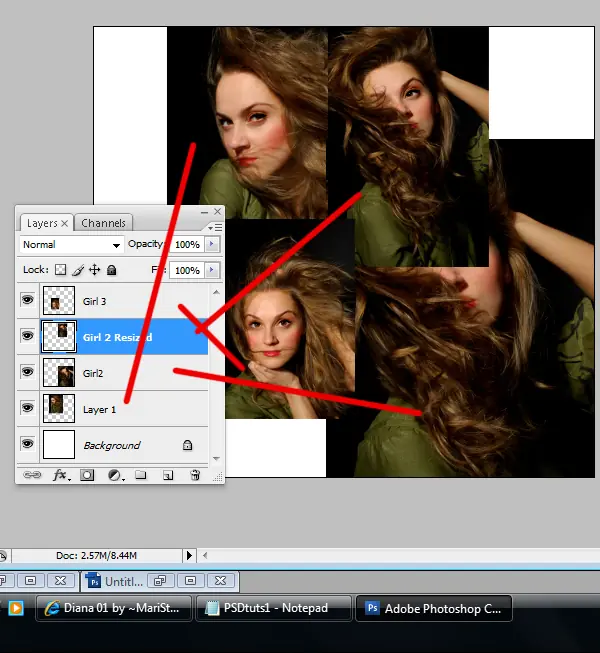Switch to Diana 01 browser window in taskbar
Image resolution: width=600 pixels, height=653 pixels.
[111, 607]
